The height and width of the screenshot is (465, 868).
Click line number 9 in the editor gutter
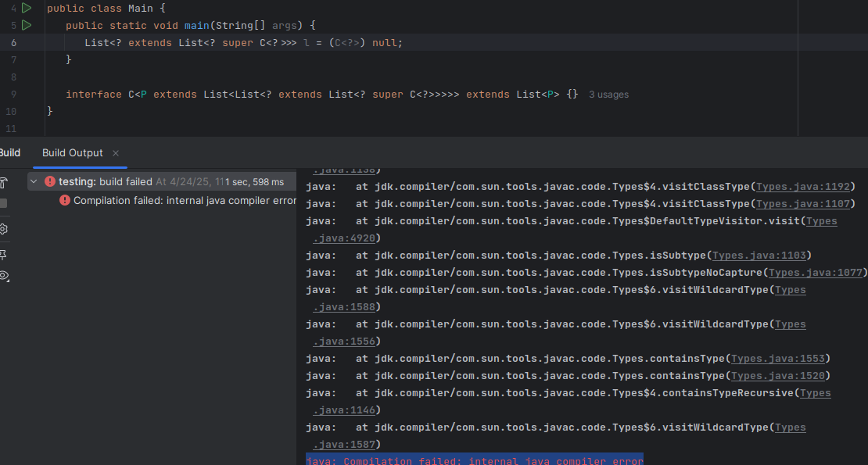pos(13,95)
